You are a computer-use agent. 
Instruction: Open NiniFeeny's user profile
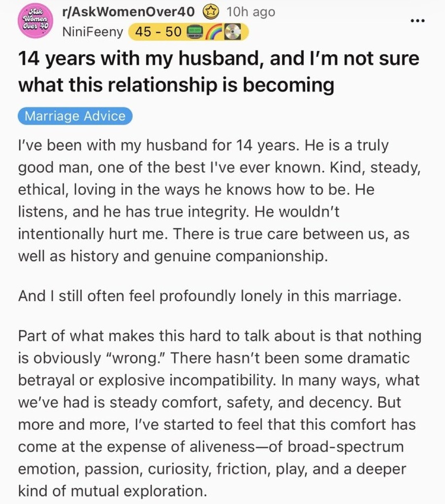[x=92, y=32]
